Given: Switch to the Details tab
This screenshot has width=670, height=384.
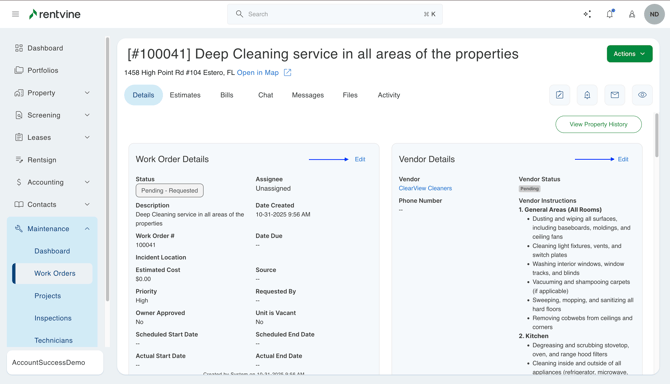Looking at the screenshot, I should pyautogui.click(x=143, y=95).
